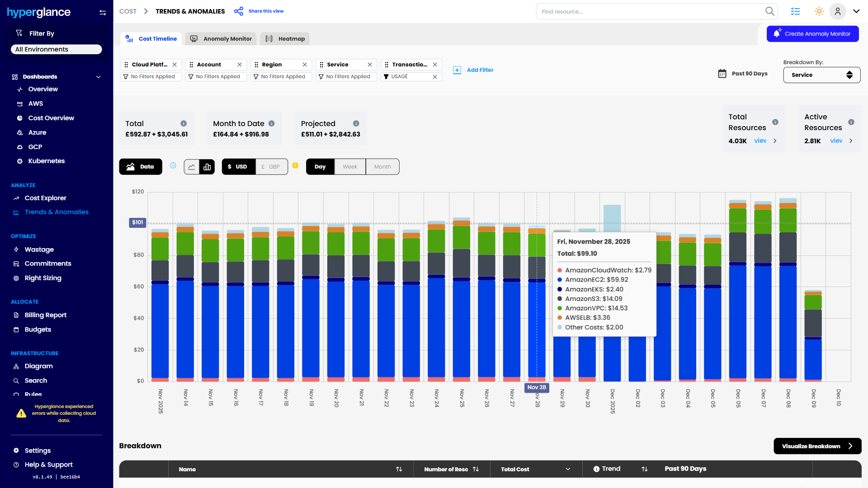Toggle the light theme sun icon

tap(819, 11)
